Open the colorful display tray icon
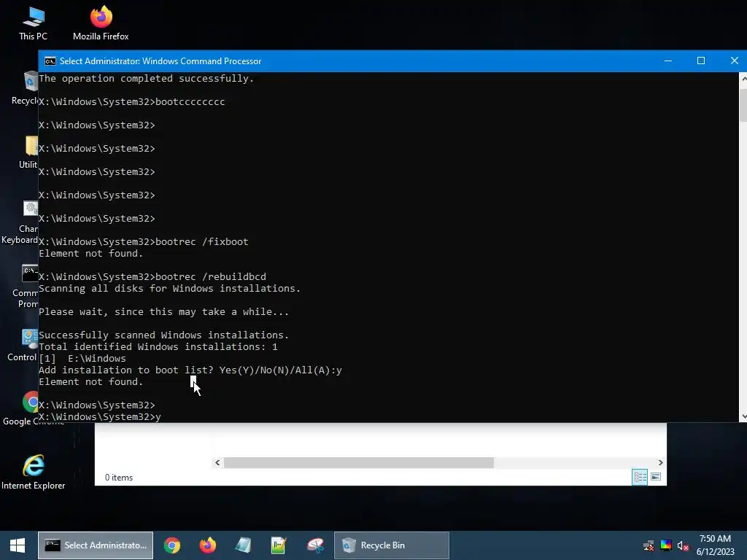Image resolution: width=747 pixels, height=560 pixels. click(666, 545)
